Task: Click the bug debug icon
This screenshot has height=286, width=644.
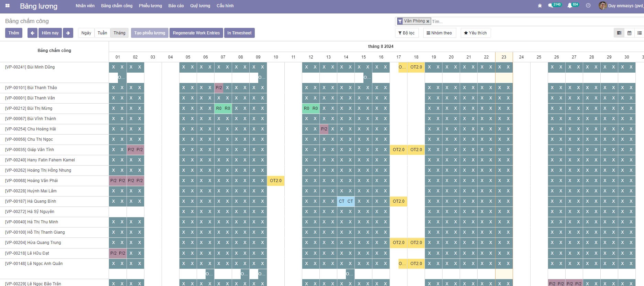Action: 539,6
